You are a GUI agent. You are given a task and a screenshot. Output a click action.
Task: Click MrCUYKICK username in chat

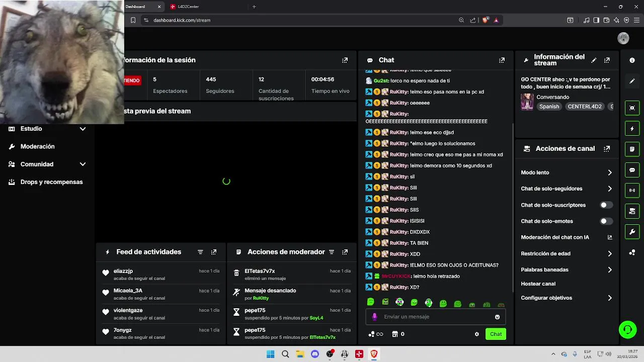click(396, 276)
